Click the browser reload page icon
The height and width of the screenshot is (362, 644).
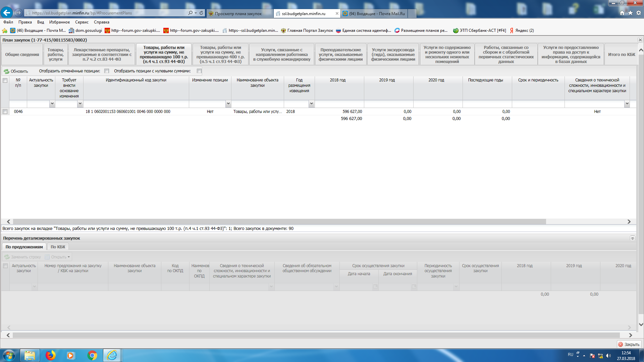[x=201, y=13]
